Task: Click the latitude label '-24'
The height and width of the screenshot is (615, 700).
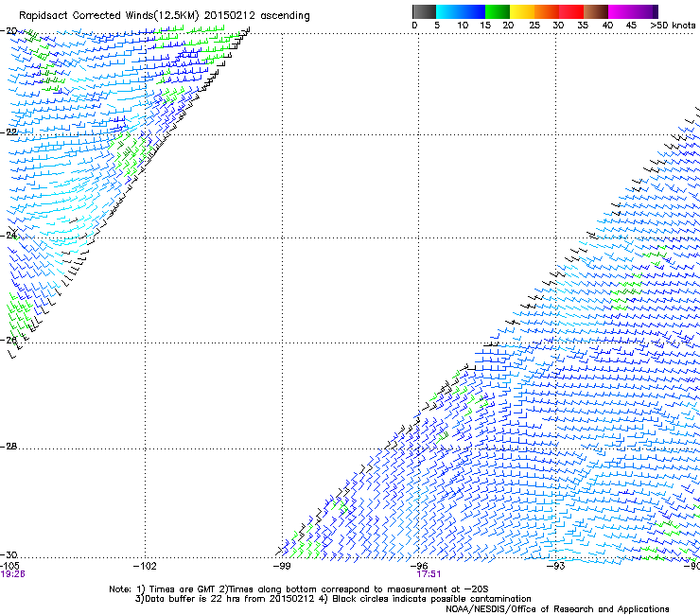Action: click(x=9, y=235)
